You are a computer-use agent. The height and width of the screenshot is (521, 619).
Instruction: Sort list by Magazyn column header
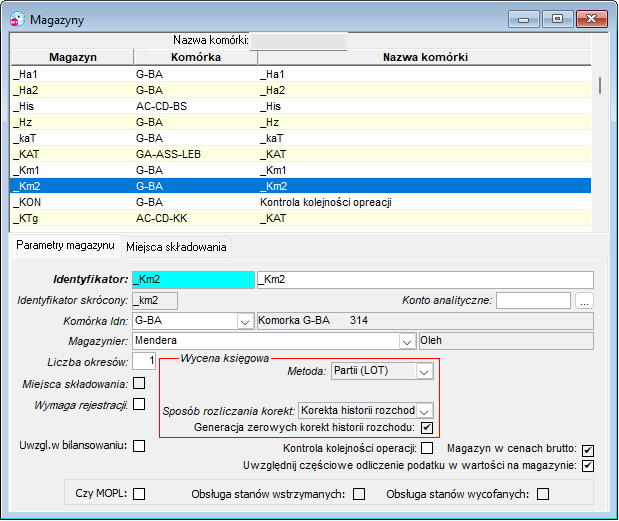point(73,57)
